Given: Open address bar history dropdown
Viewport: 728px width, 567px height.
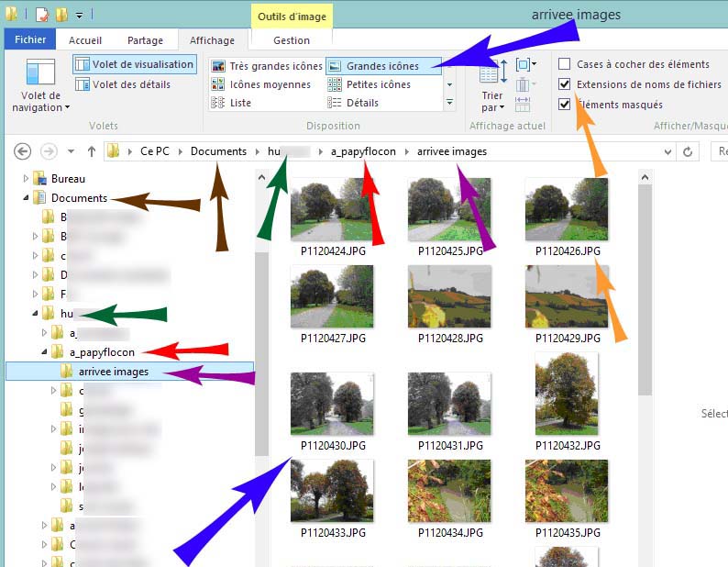Looking at the screenshot, I should click(x=667, y=152).
